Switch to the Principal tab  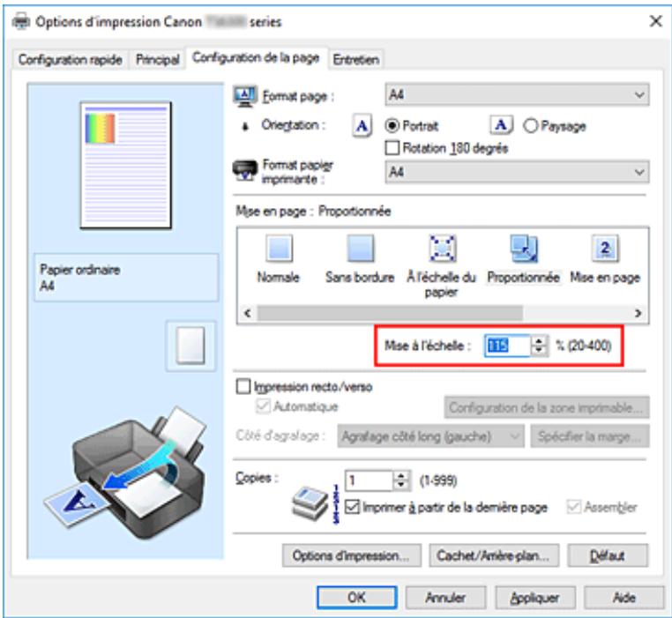coord(157,59)
